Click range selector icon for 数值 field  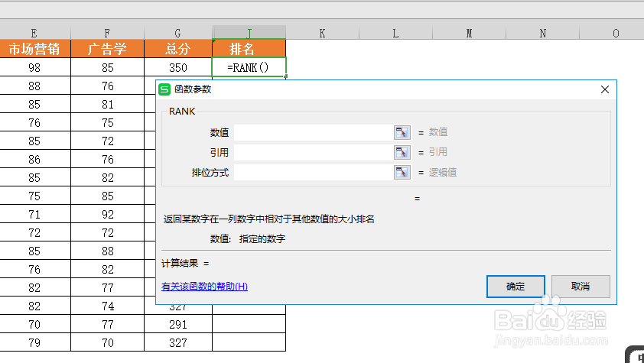(x=402, y=132)
